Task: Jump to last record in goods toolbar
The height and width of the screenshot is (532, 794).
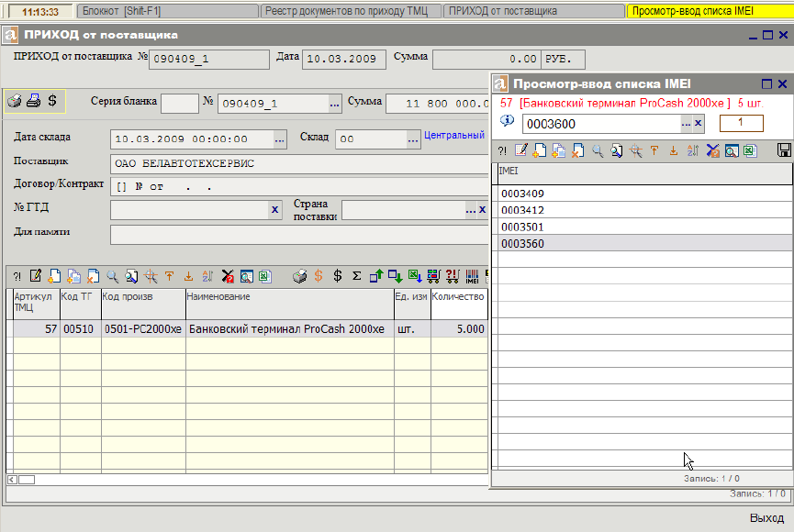Action: point(188,276)
